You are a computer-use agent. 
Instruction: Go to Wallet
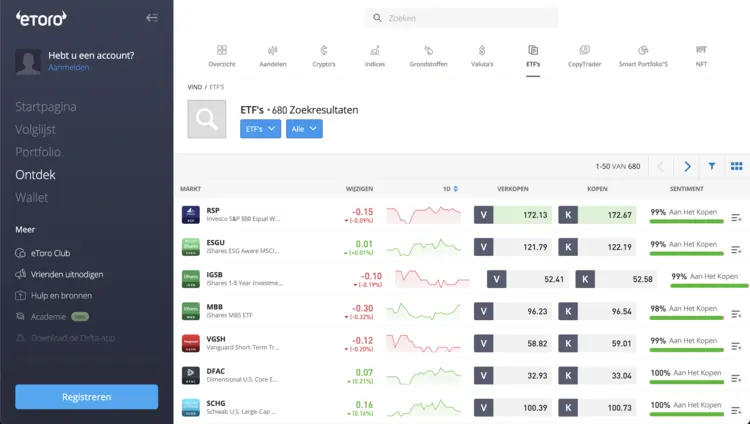(32, 197)
